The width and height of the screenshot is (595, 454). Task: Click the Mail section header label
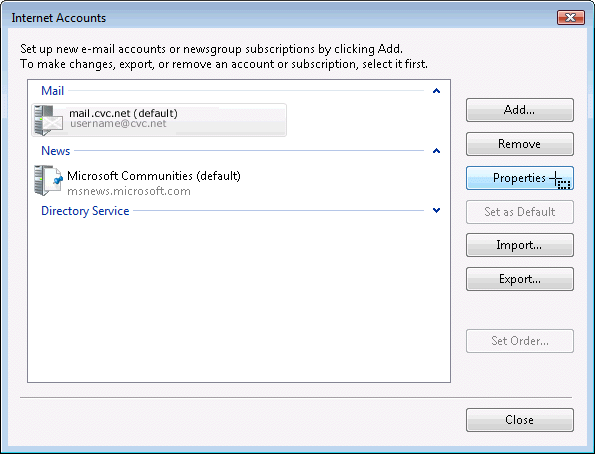tap(52, 91)
